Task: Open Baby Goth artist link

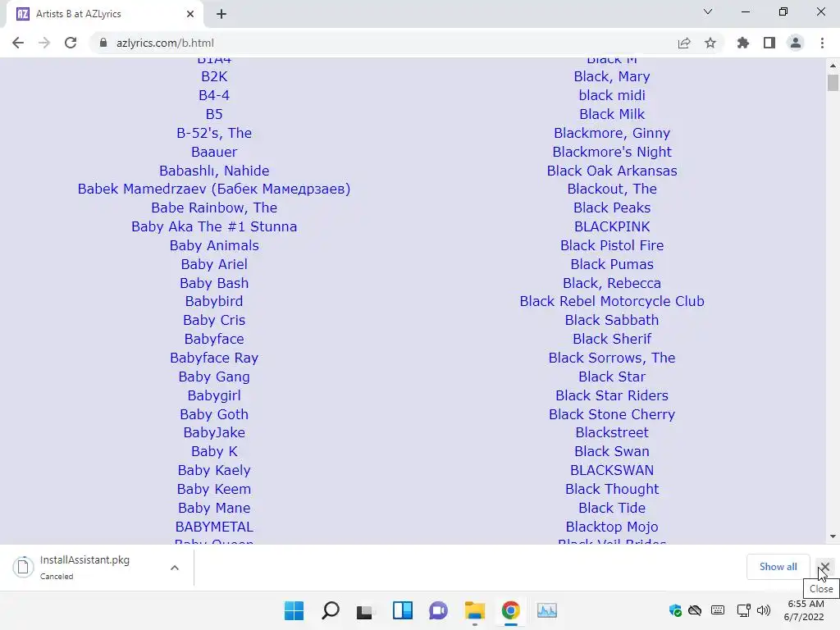Action: (x=214, y=414)
